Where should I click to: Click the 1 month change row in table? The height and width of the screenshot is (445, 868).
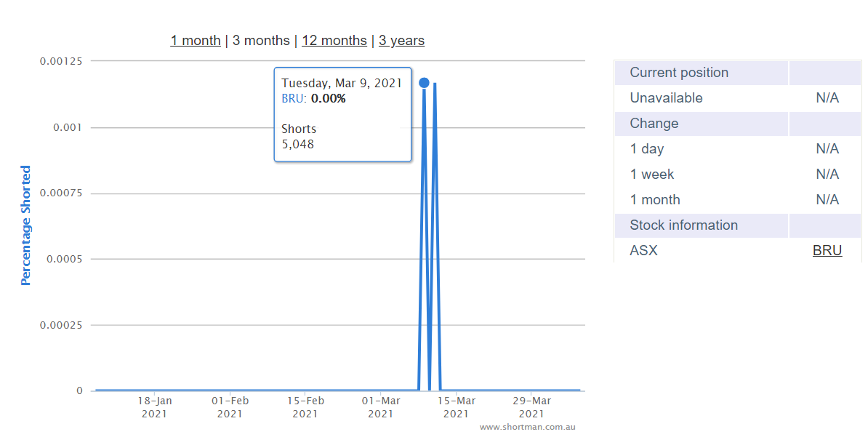(737, 200)
